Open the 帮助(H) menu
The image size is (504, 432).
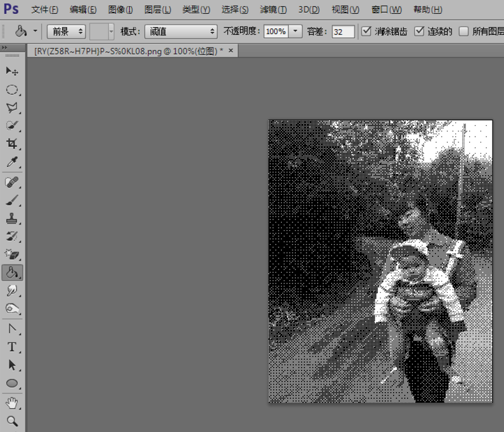(x=427, y=9)
